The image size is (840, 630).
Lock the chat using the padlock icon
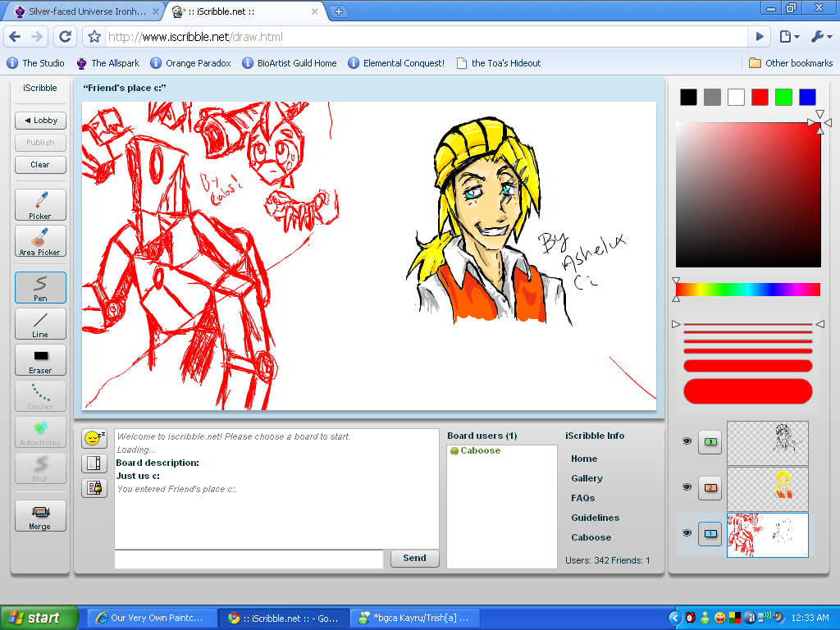pyautogui.click(x=94, y=487)
